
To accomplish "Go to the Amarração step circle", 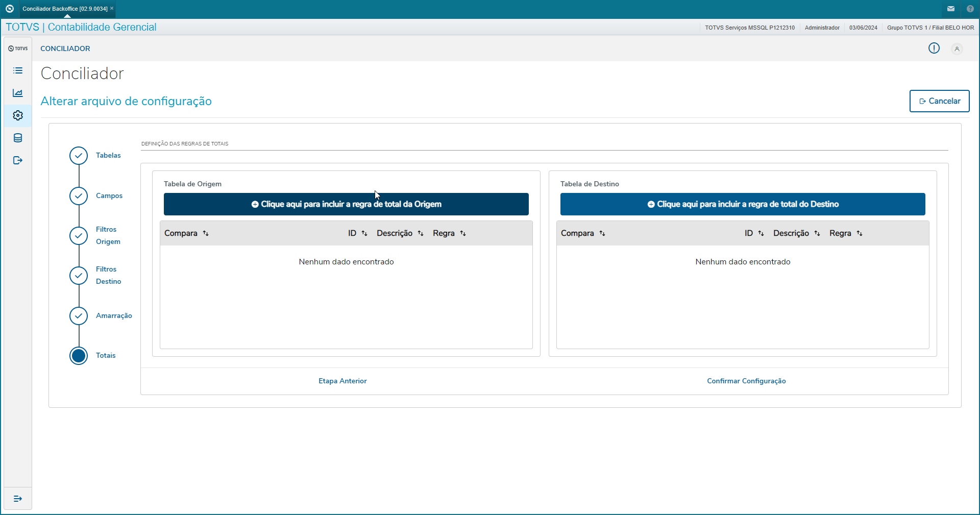I will 79,315.
